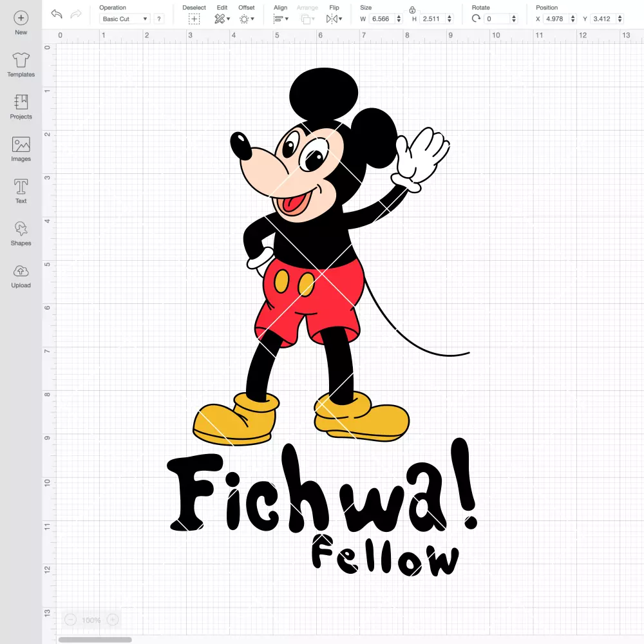
Task: Adjust the Position X stepper arrows
Action: [x=573, y=19]
